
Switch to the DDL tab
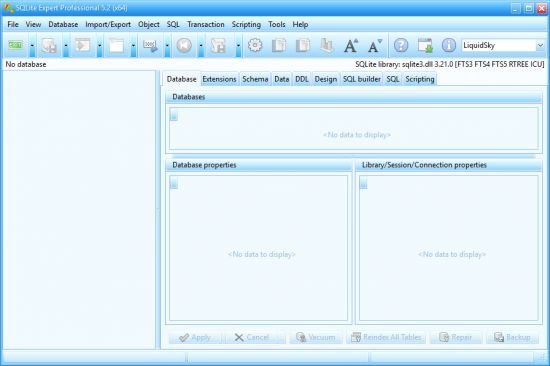pyautogui.click(x=302, y=79)
